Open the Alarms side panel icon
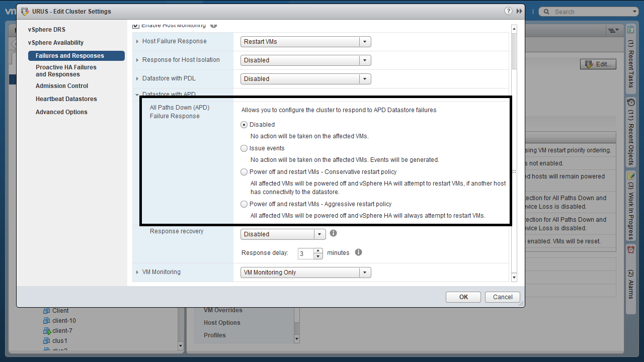644x362 pixels. tap(630, 249)
